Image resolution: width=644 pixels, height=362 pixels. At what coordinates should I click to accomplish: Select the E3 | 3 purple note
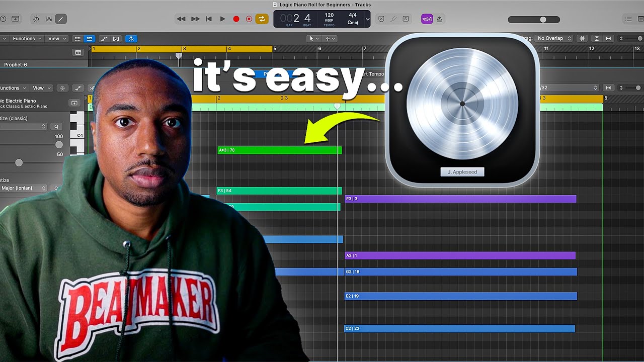[x=460, y=199]
